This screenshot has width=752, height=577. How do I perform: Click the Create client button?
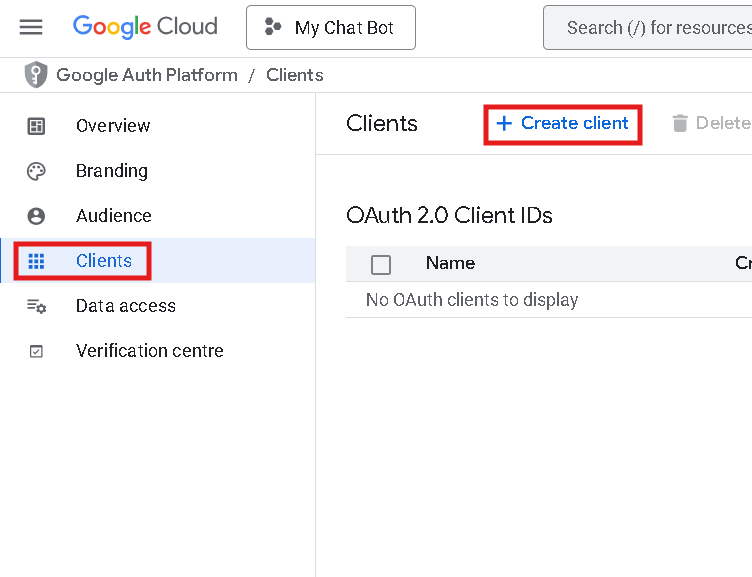tap(563, 123)
